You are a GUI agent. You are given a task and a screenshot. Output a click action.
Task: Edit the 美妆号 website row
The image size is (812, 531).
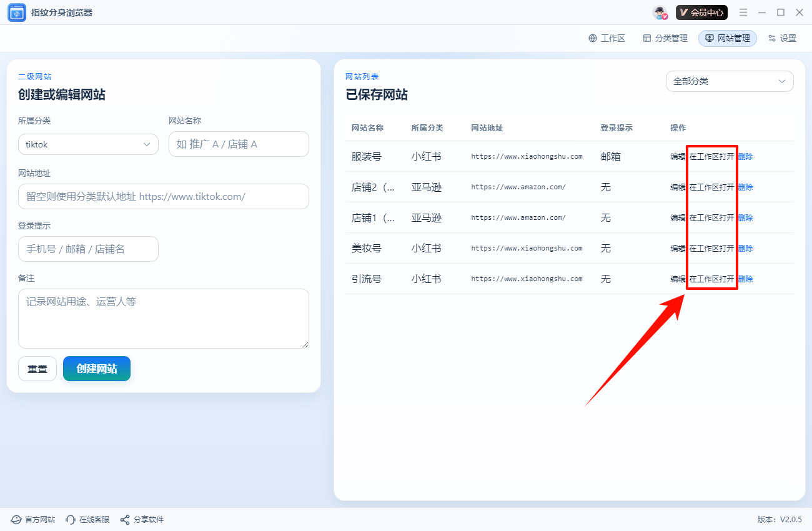[678, 248]
